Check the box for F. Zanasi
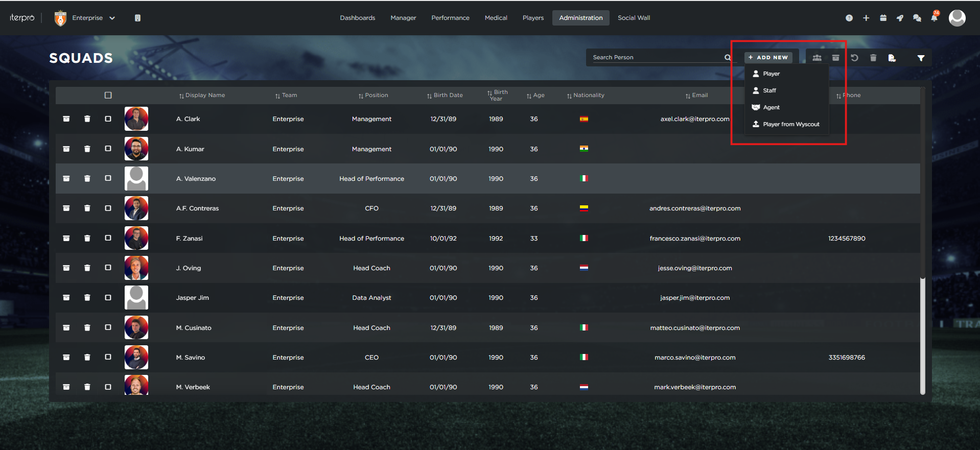 pyautogui.click(x=108, y=238)
